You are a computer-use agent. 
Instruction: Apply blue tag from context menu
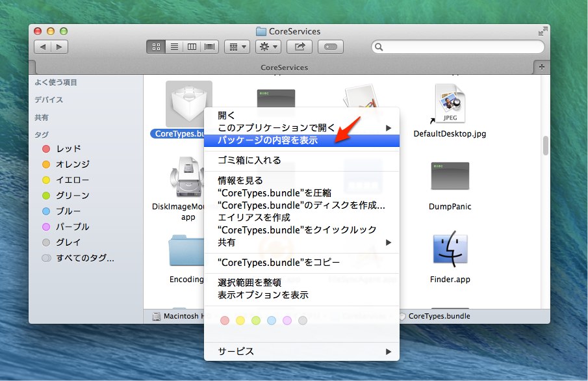click(272, 320)
